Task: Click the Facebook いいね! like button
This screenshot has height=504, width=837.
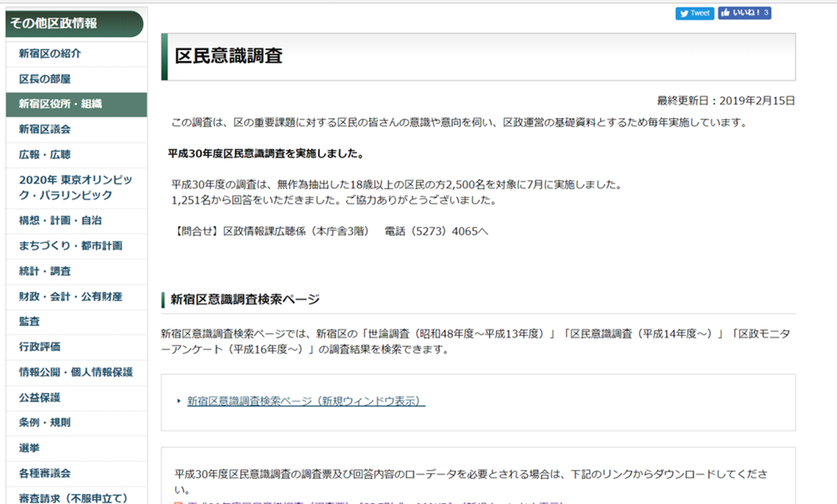Action: pos(744,12)
